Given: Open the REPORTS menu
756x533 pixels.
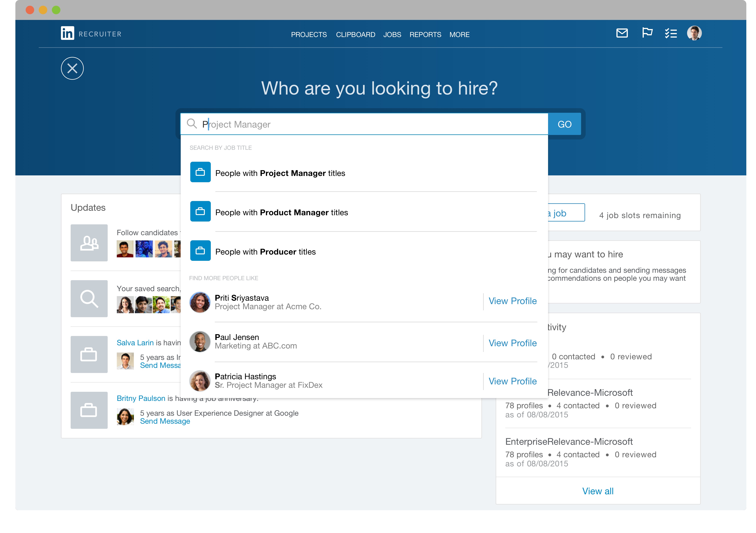Looking at the screenshot, I should tap(425, 35).
